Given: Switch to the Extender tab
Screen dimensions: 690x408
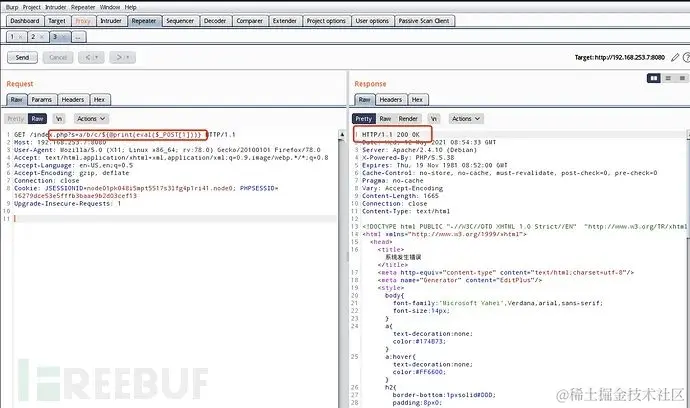Looking at the screenshot, I should tap(285, 21).
